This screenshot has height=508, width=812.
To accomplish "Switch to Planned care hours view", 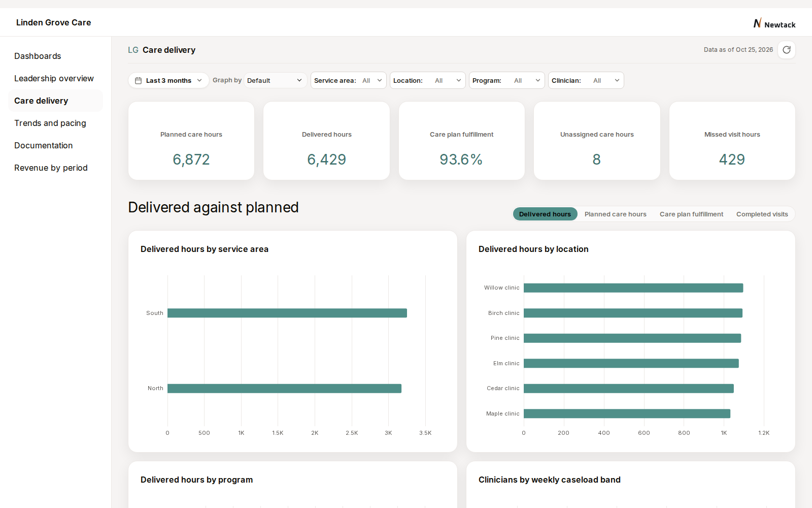I will tap(615, 214).
